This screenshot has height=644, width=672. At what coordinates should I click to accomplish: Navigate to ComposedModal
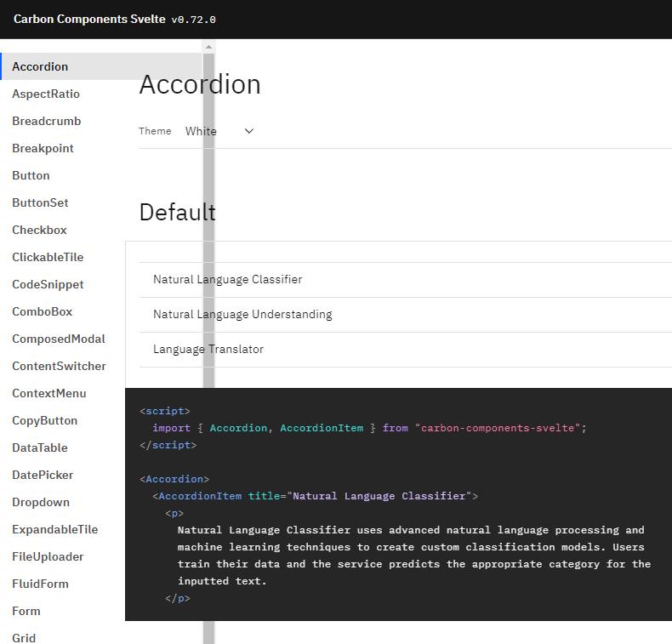(59, 339)
